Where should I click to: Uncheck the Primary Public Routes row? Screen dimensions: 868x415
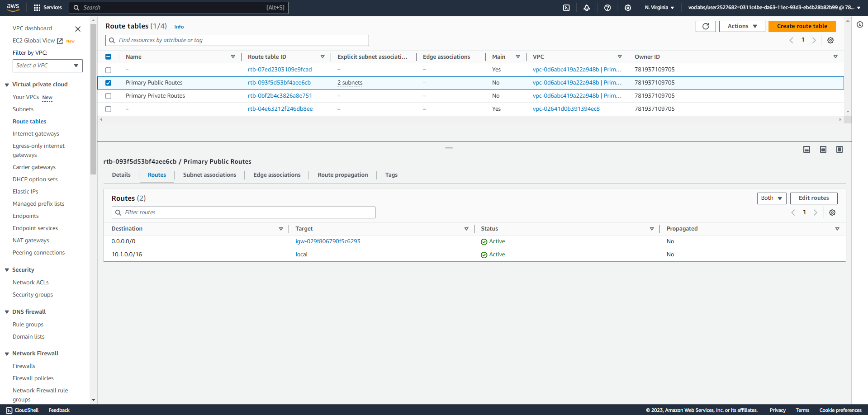tap(108, 83)
